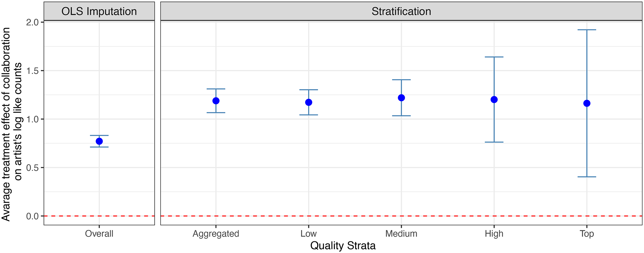Click the Stratification panel header
Viewport: 644px width, 253px height.
tap(401, 11)
